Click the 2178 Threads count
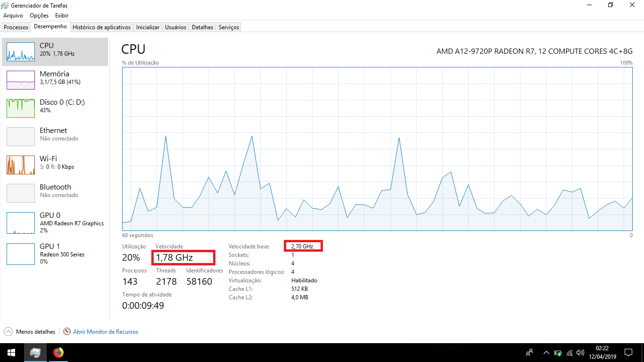Viewport: 644px width, 362px height. tap(166, 281)
